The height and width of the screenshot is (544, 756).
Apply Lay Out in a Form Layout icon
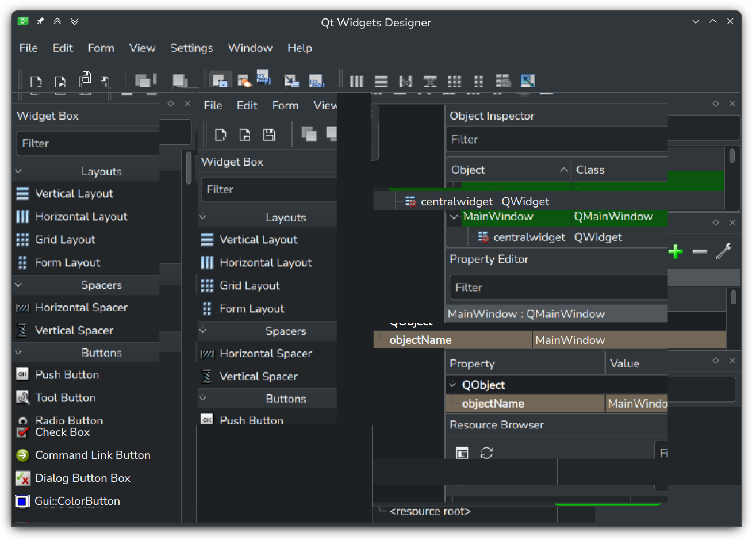click(x=478, y=81)
